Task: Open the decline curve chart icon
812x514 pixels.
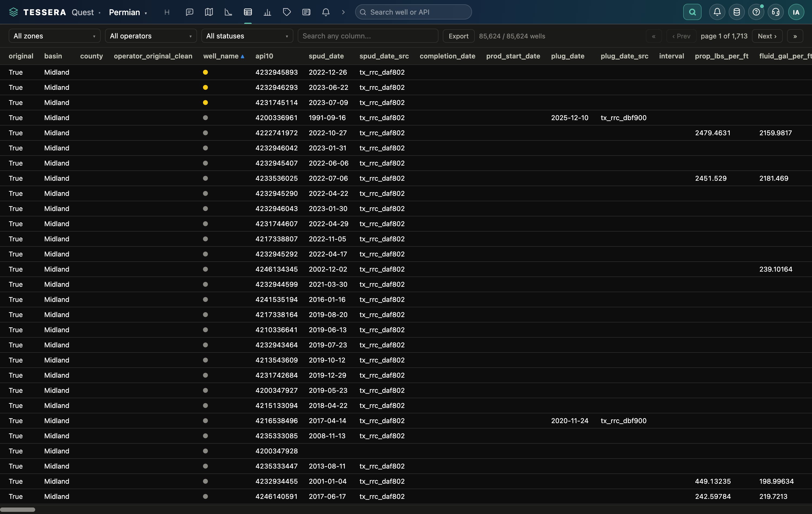Action: [x=228, y=12]
